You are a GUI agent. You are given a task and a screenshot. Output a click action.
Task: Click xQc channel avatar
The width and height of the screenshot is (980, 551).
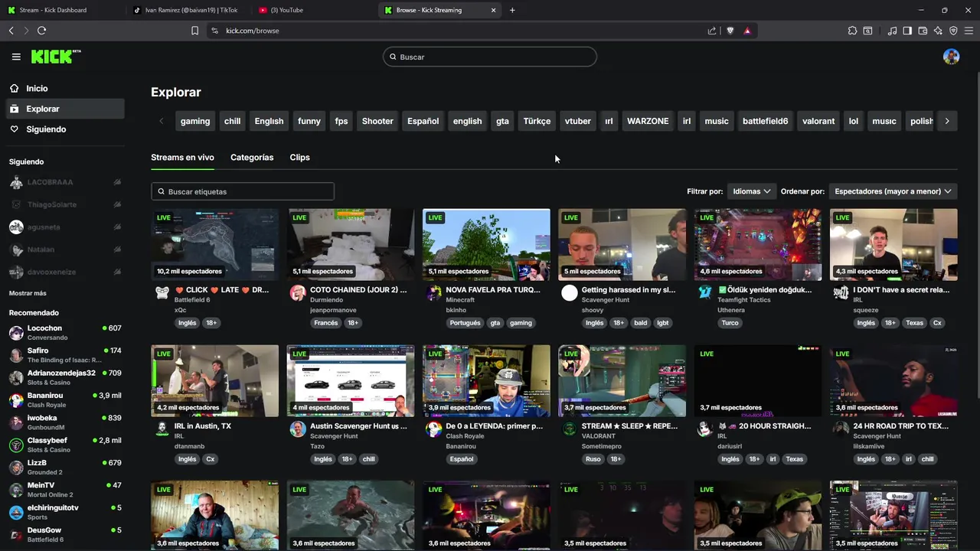(x=162, y=293)
